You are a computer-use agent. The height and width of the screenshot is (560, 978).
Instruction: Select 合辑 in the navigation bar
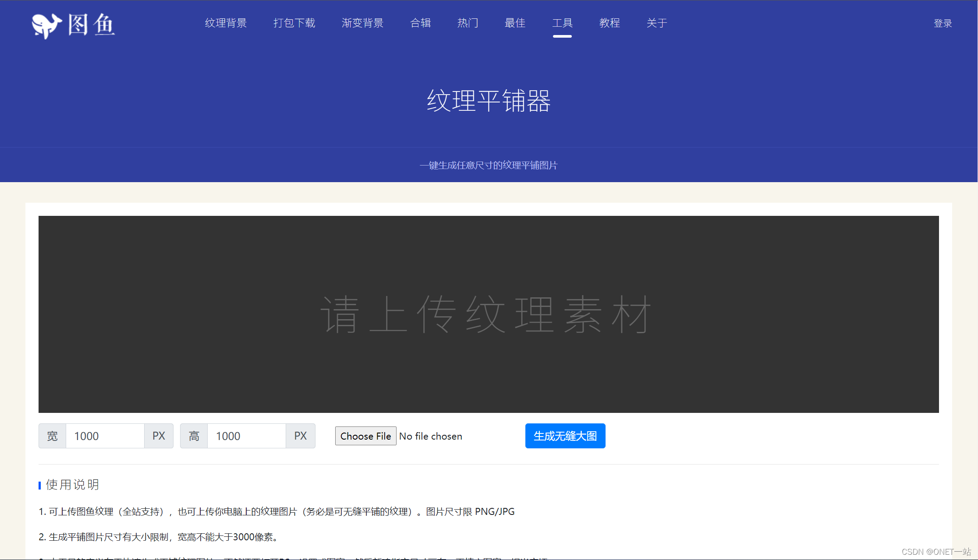coord(420,23)
